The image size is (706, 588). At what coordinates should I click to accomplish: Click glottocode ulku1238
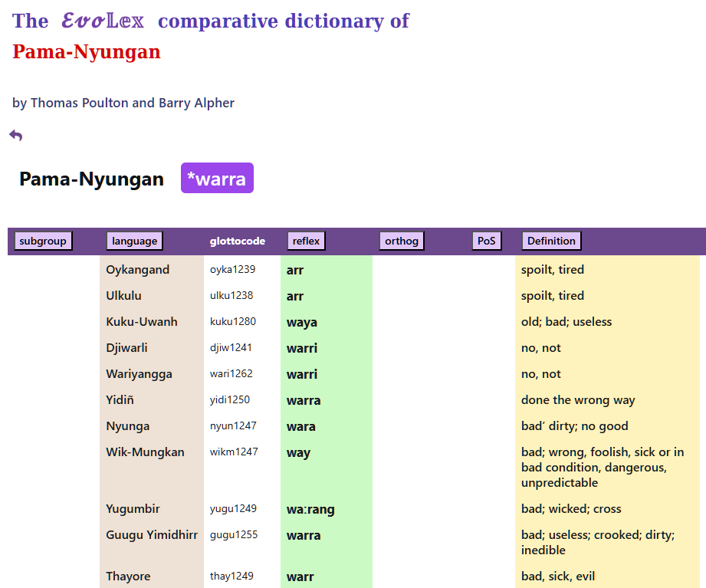(x=232, y=295)
